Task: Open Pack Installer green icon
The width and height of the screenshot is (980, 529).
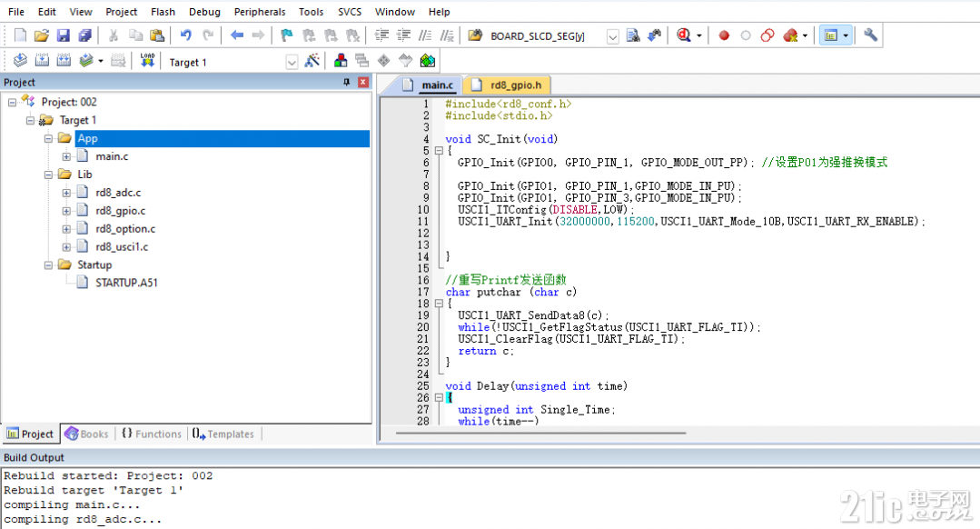Action: pos(428,61)
